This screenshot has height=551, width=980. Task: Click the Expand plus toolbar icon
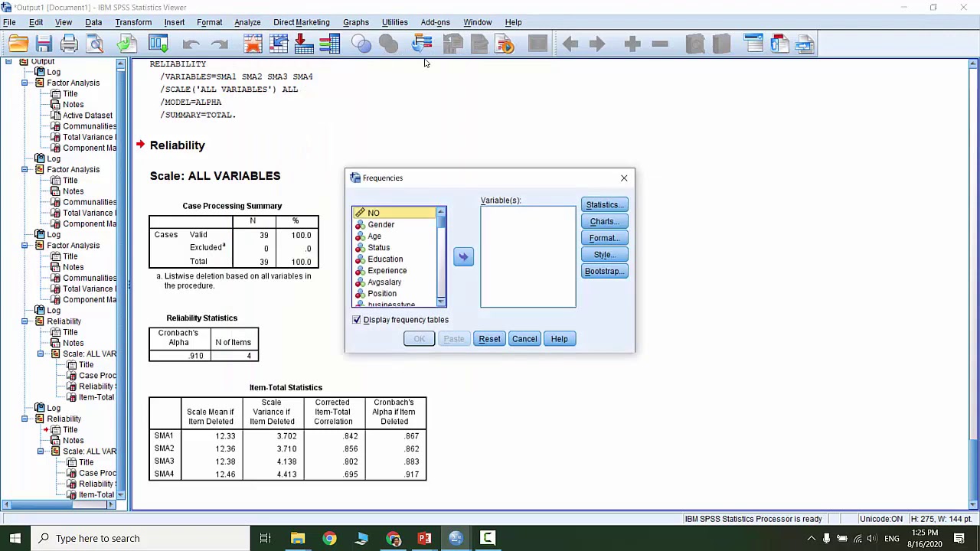(632, 44)
